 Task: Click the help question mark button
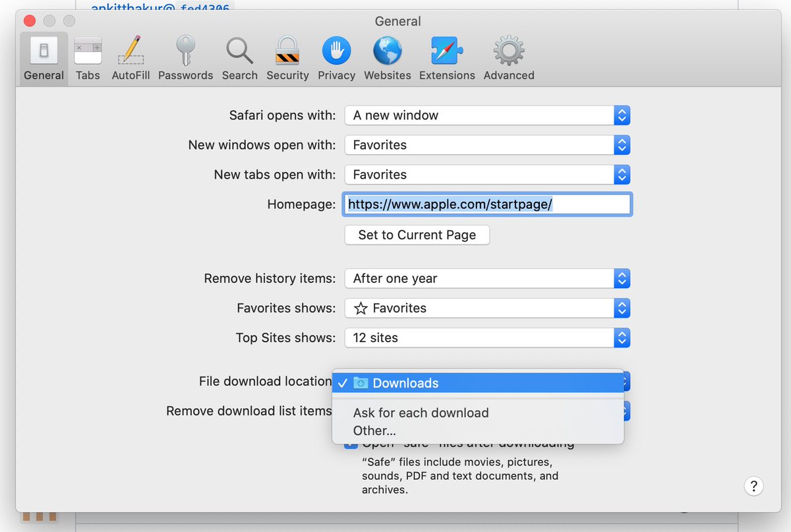[754, 486]
